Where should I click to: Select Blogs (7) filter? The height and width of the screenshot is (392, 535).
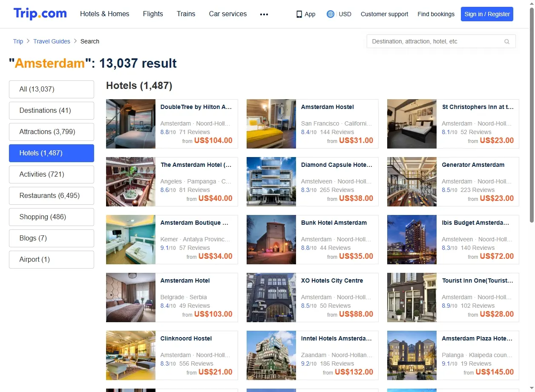pos(52,238)
